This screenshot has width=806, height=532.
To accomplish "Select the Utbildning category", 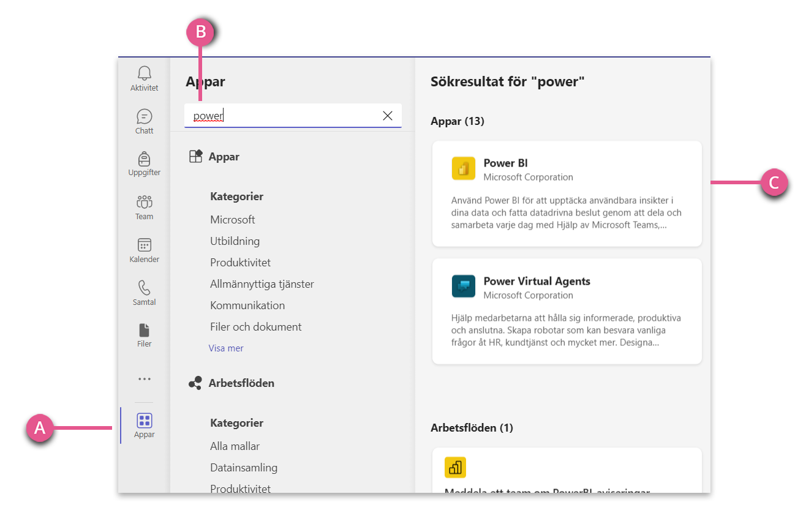I will point(235,241).
